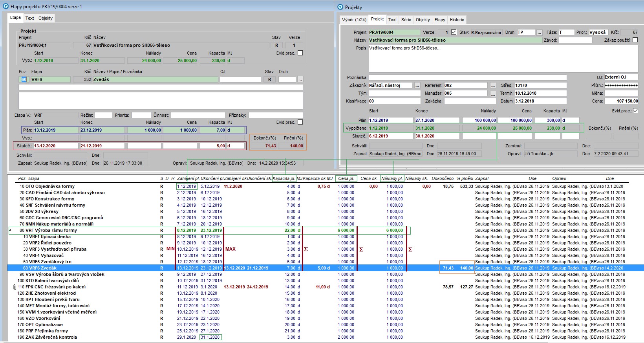This screenshot has width=644, height=343.
Task: Click the Cena pl. column header
Action: coord(346,178)
